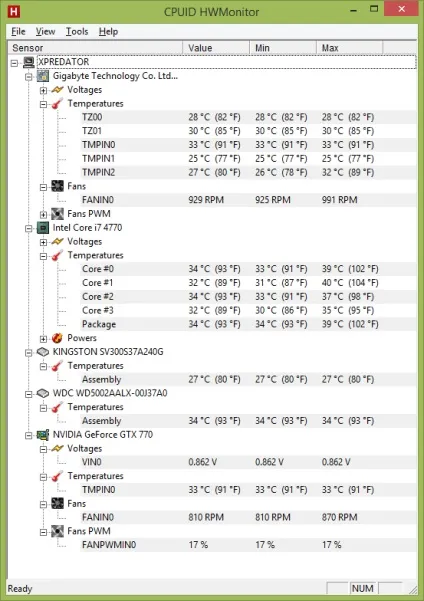
Task: Collapse the XPREDATOR root node
Action: click(x=15, y=63)
